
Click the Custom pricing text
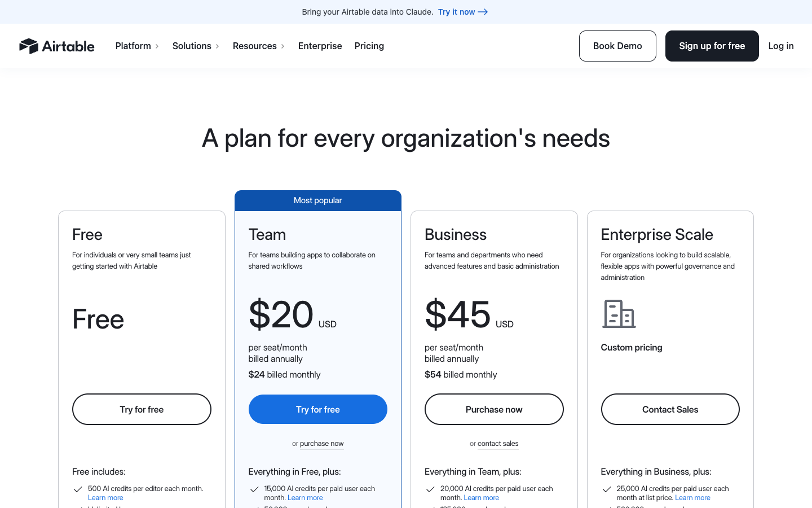click(x=632, y=347)
